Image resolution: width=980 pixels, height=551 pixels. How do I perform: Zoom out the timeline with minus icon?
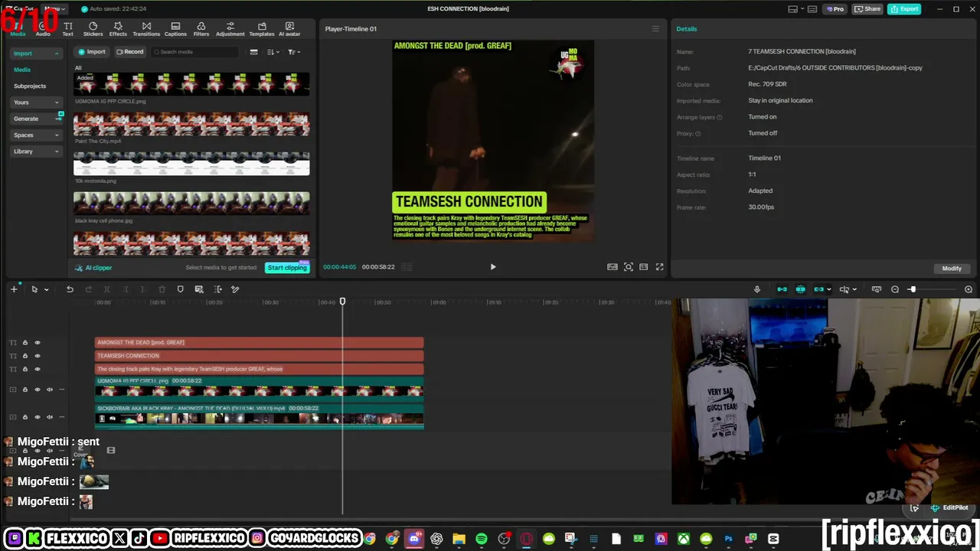(895, 289)
